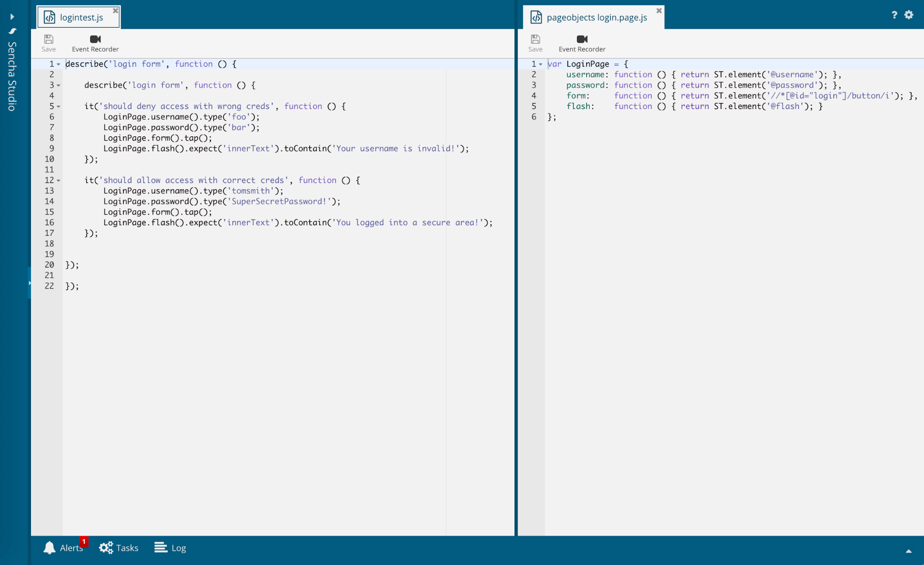Collapse the fold at line 5
924x565 pixels.
[x=59, y=107]
